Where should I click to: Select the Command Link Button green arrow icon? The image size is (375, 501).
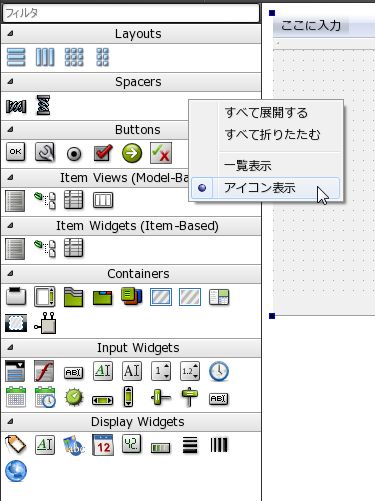[x=132, y=153]
